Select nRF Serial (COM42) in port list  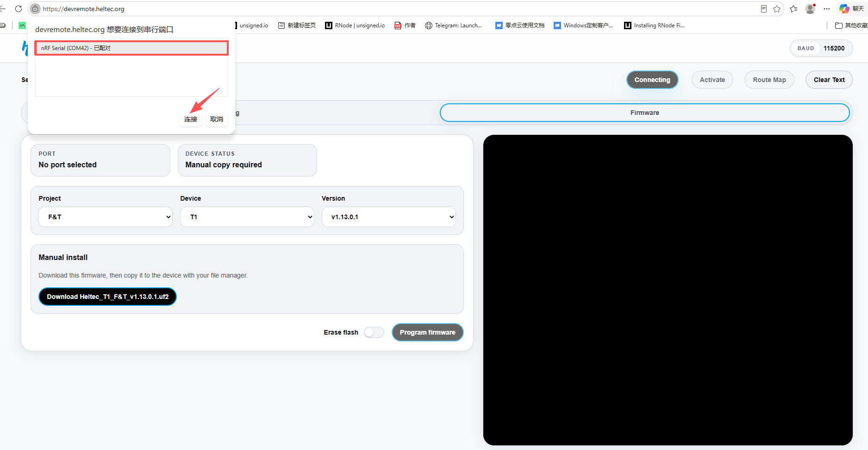point(131,48)
